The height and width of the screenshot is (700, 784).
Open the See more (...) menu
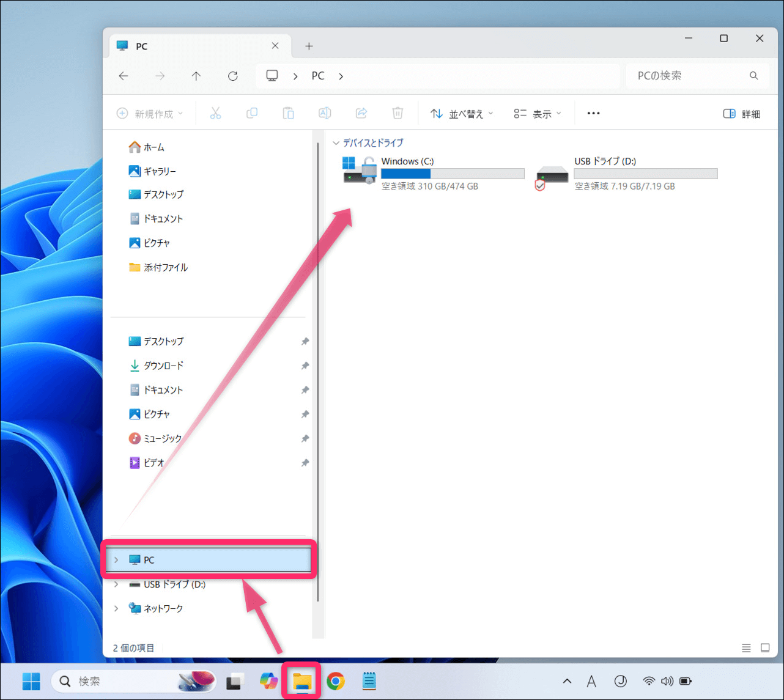coord(593,114)
